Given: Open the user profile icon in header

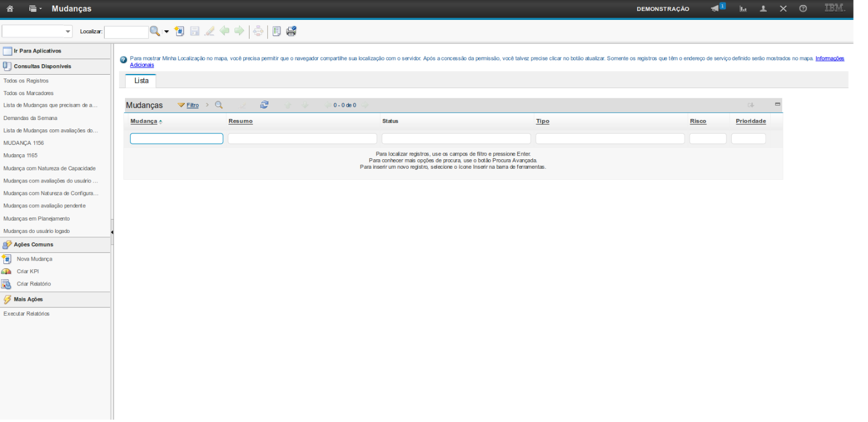Looking at the screenshot, I should coord(763,9).
